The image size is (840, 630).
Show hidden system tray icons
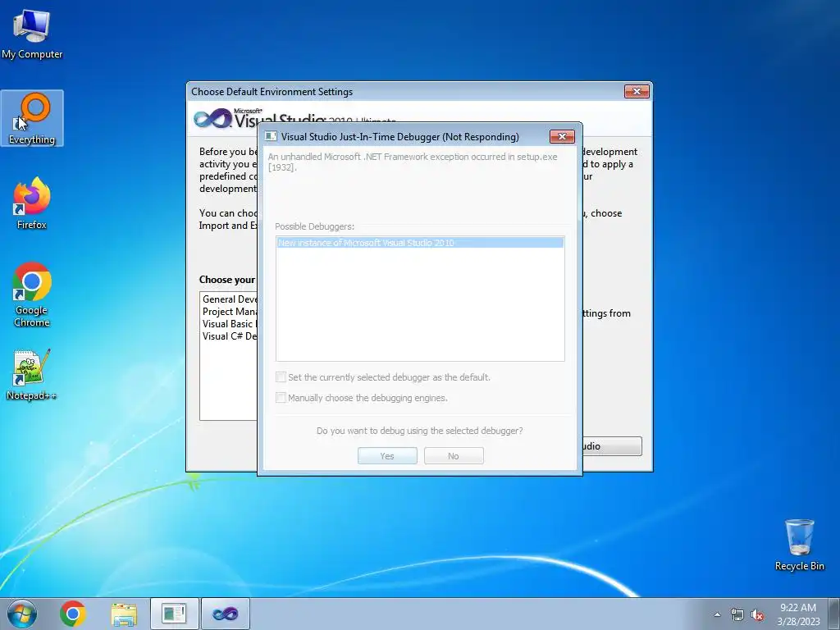[x=717, y=614]
